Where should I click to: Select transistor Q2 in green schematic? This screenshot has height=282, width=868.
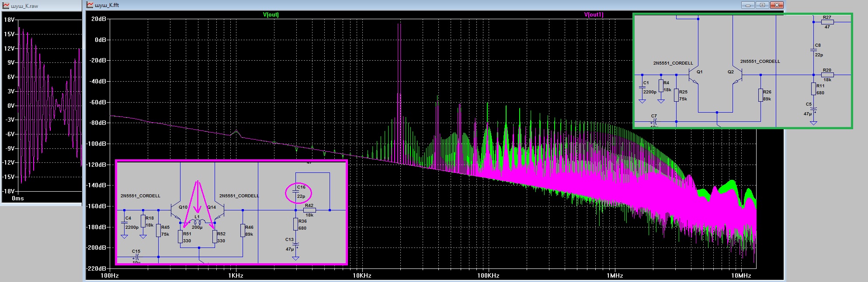click(737, 76)
